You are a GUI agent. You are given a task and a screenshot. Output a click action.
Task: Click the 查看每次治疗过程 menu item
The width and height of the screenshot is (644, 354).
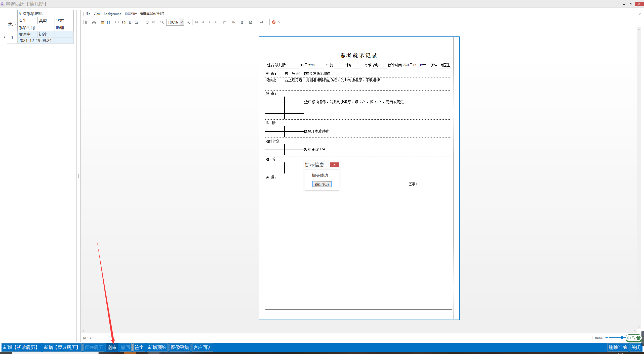point(152,14)
